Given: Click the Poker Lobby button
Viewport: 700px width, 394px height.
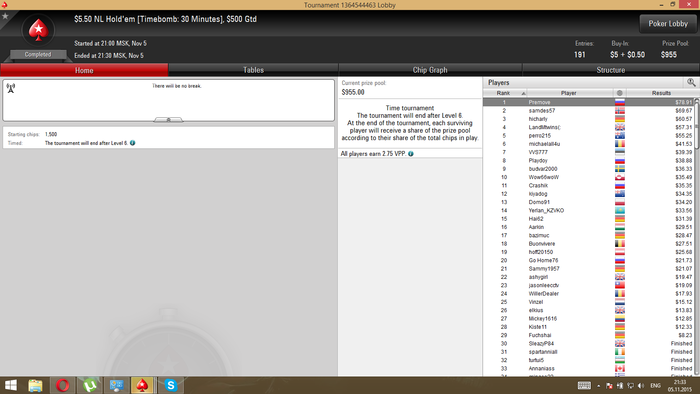Looking at the screenshot, I should click(x=668, y=24).
